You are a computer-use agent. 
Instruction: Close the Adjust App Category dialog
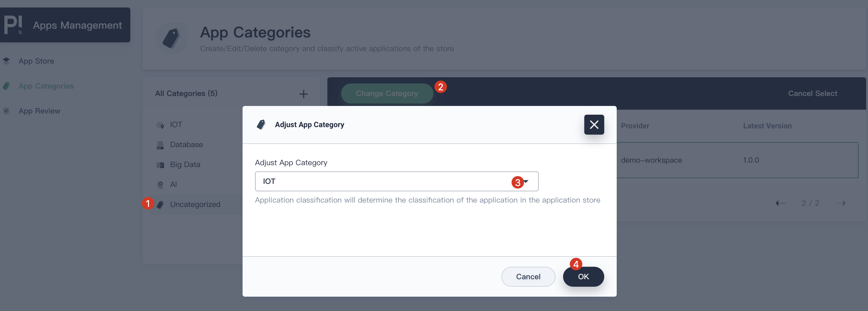click(594, 125)
